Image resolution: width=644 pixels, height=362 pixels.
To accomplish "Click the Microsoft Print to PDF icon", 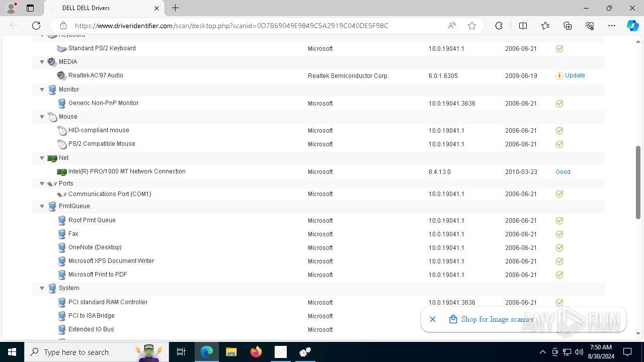I will pyautogui.click(x=62, y=275).
